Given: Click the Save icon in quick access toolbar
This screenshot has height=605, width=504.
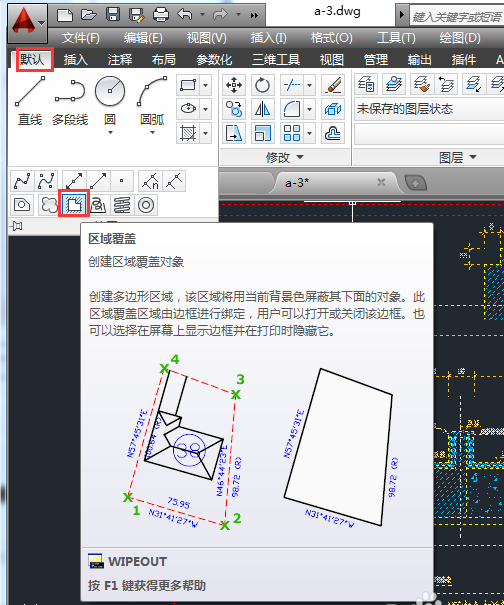Looking at the screenshot, I should (x=113, y=15).
